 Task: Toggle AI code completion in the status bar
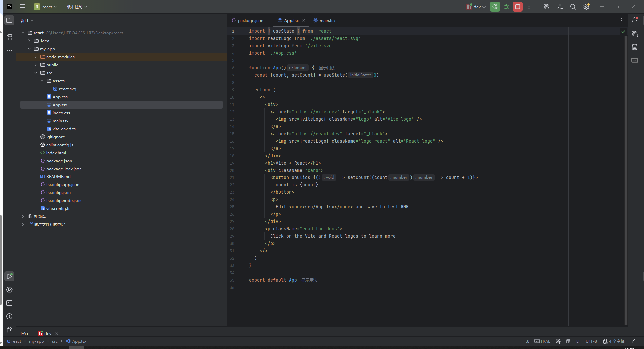(558, 341)
